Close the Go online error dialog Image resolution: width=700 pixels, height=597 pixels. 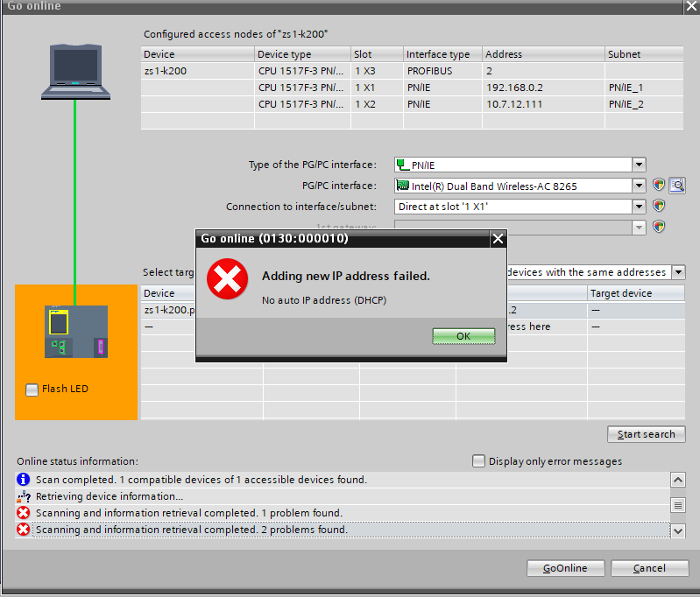coord(498,239)
